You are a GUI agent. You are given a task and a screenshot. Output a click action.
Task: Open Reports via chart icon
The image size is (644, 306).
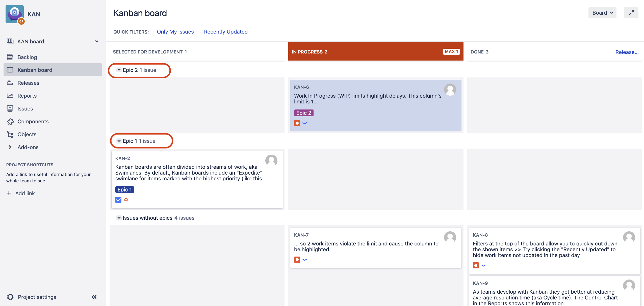(10, 96)
